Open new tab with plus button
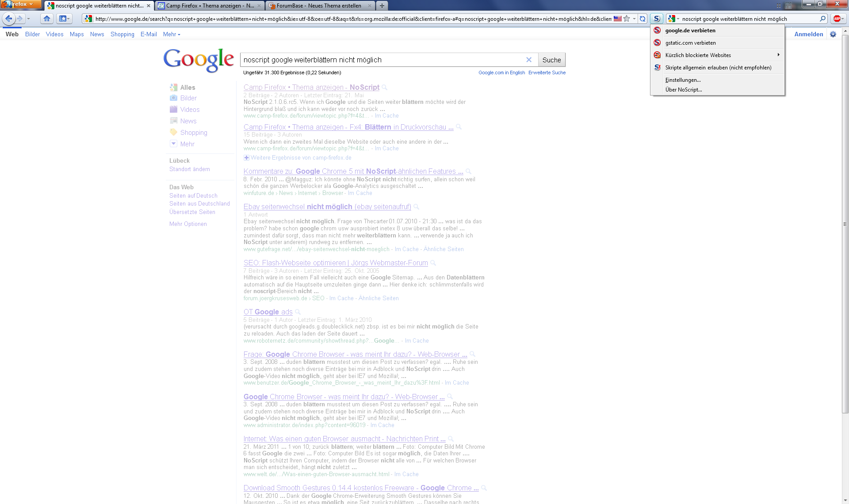The image size is (849, 504). tap(382, 6)
